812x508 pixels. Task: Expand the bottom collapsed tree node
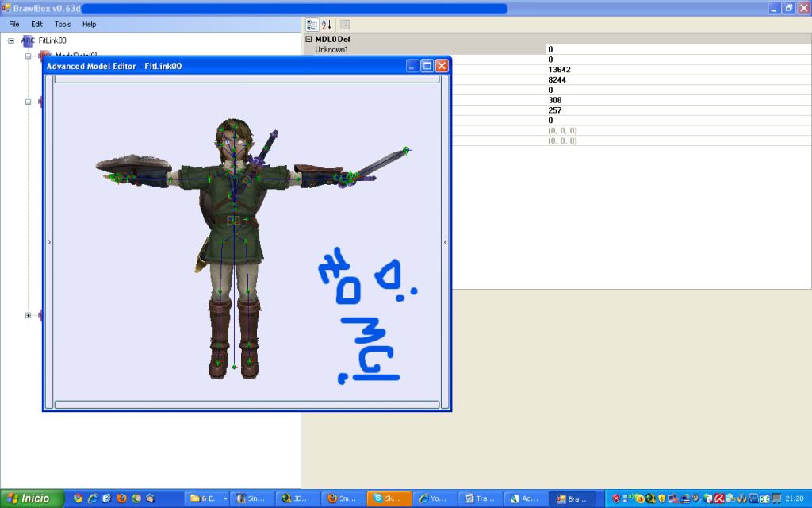(x=29, y=315)
